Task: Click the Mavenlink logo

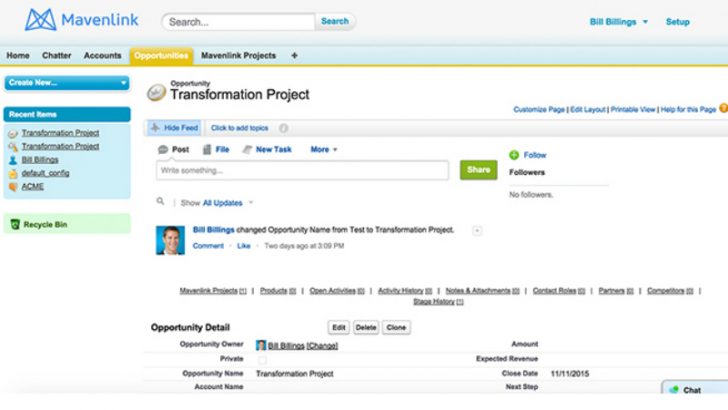Action: click(x=81, y=20)
